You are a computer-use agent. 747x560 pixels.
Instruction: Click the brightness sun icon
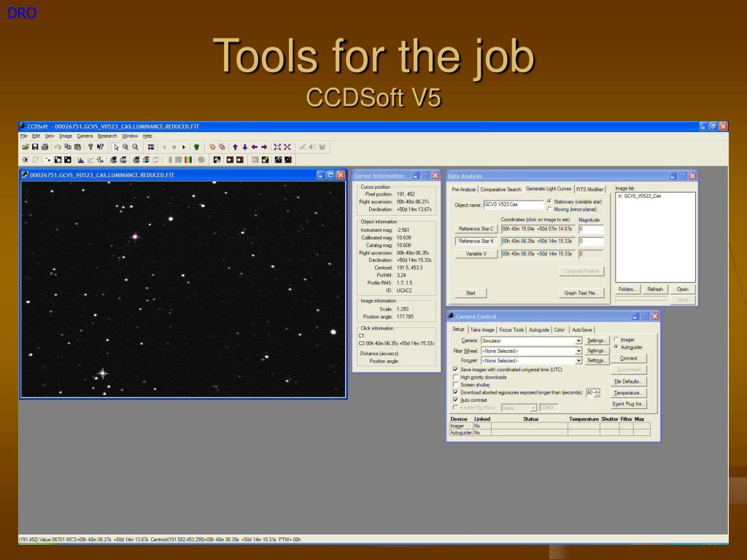(26, 160)
